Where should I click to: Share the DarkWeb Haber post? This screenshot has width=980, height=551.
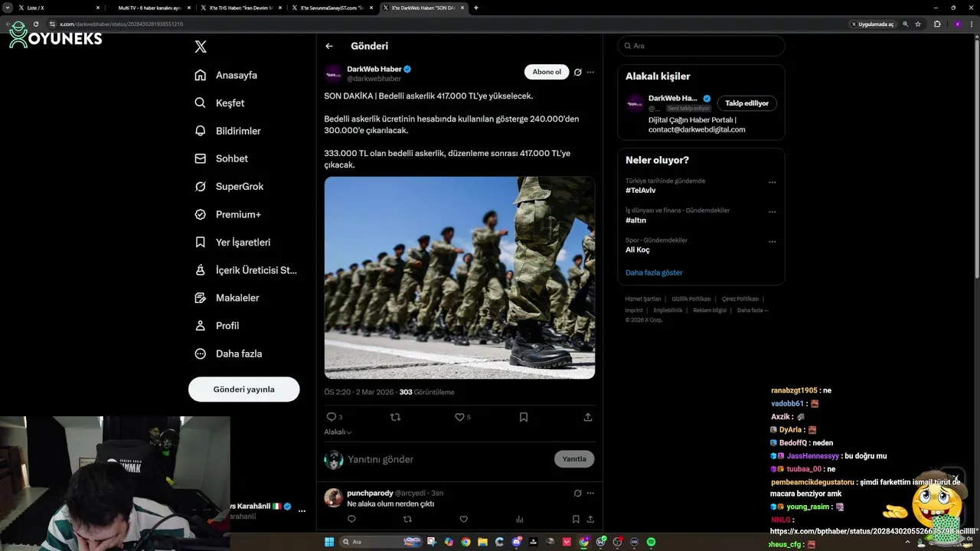(x=588, y=417)
